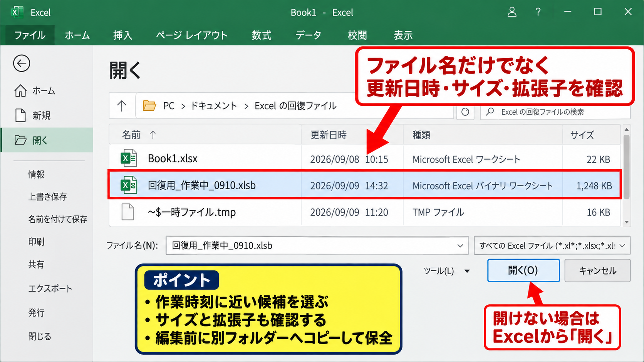Choose 名前を付けて保存 in the sidebar
Viewport: 644px width, 362px height.
pyautogui.click(x=58, y=219)
